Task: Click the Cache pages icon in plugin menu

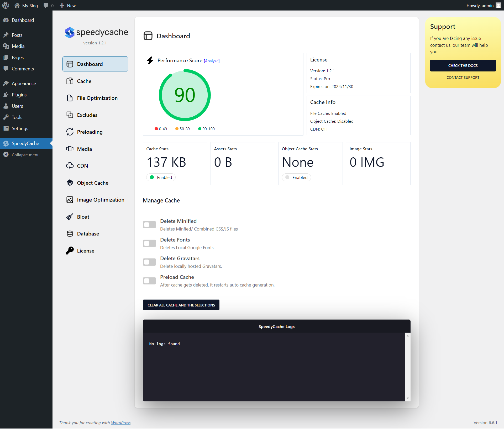Action: coord(70,81)
